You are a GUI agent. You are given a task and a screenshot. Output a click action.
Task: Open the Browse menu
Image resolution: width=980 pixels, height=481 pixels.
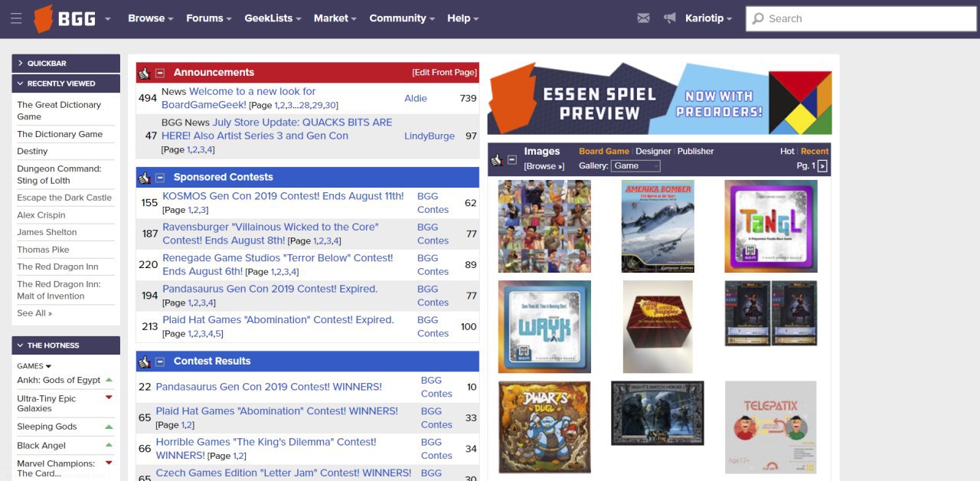click(x=150, y=18)
